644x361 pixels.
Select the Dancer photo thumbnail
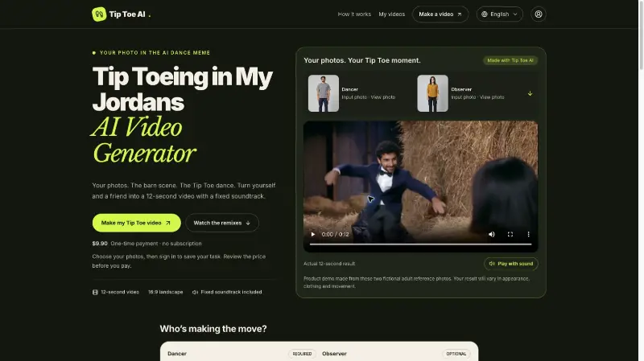[x=324, y=93]
